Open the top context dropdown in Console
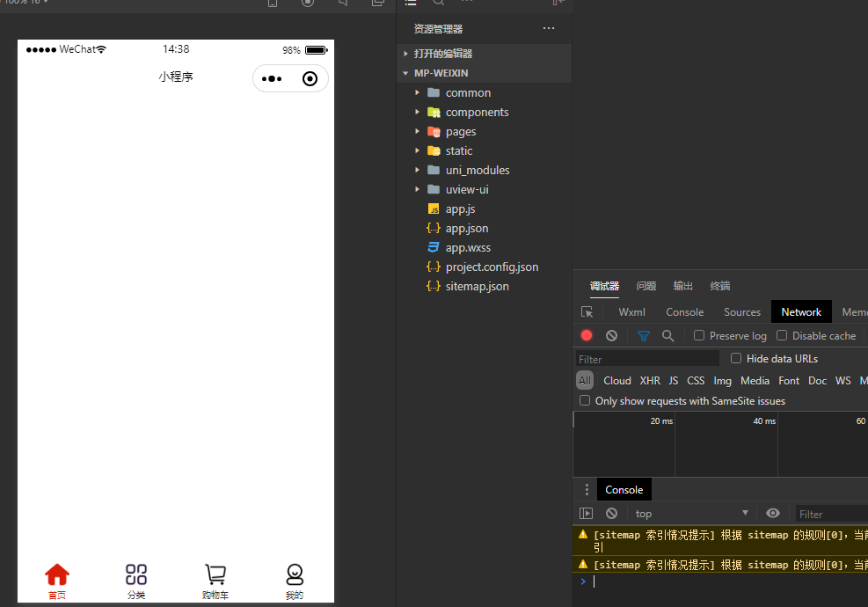 point(691,514)
